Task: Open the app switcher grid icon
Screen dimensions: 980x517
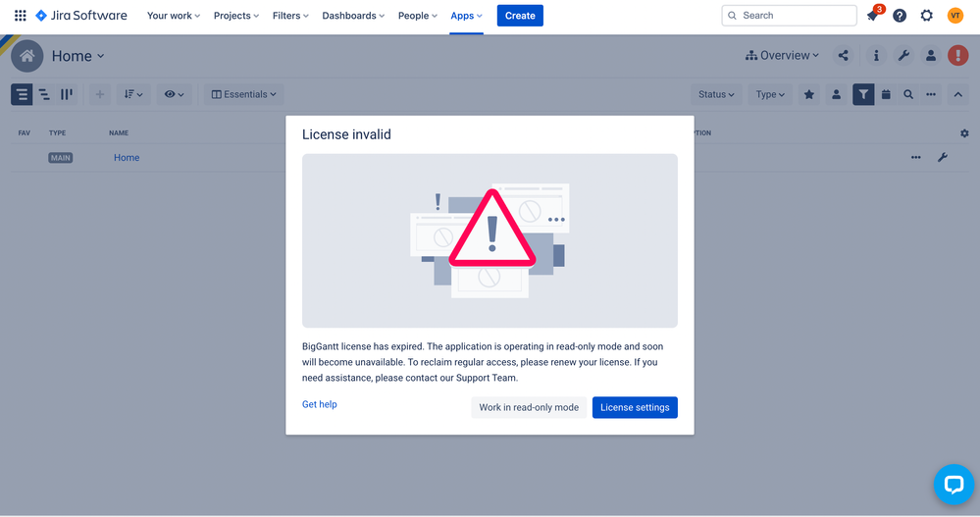Action: click(x=20, y=15)
